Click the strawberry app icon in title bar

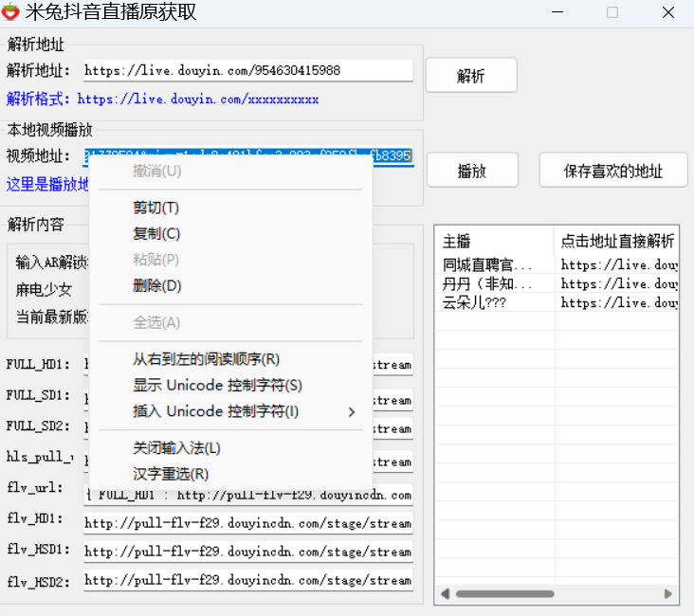pos(10,11)
